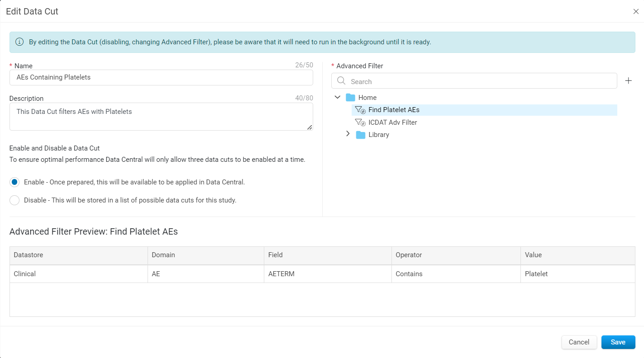Click the 40/80 character counter

[304, 98]
